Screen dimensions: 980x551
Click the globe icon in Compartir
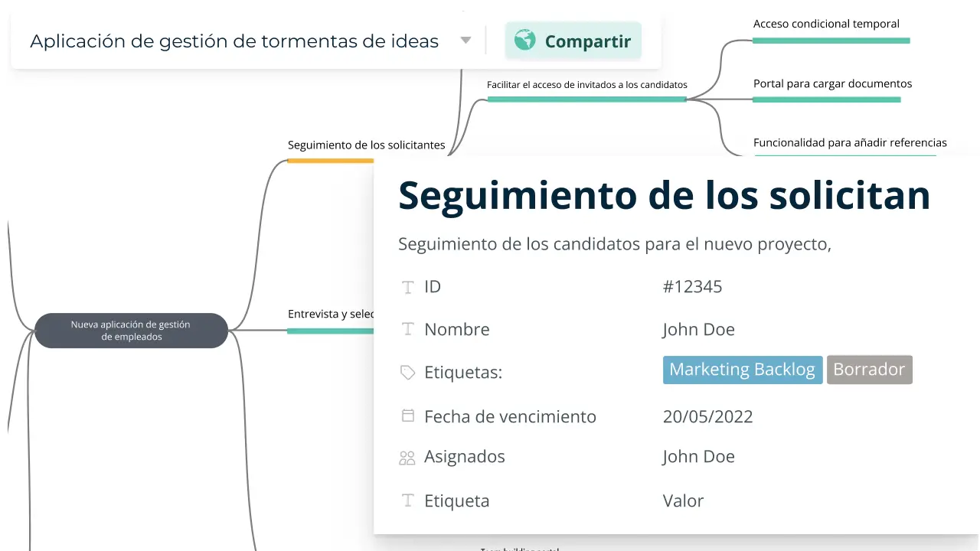[525, 40]
